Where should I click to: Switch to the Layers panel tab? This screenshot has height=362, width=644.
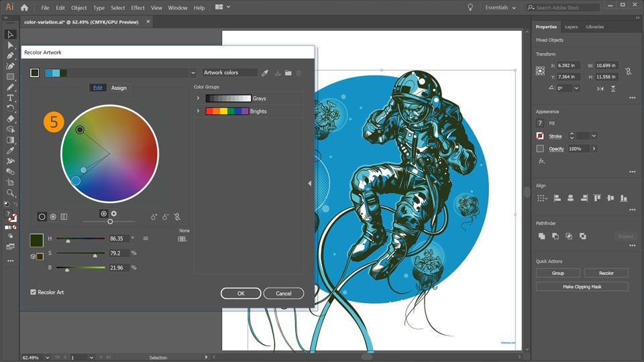(x=572, y=27)
